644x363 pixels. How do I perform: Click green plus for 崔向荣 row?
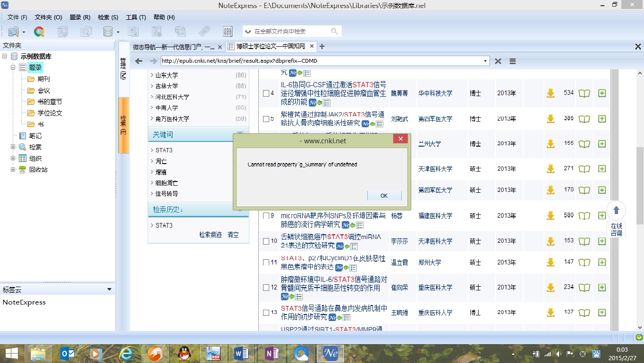click(x=602, y=287)
